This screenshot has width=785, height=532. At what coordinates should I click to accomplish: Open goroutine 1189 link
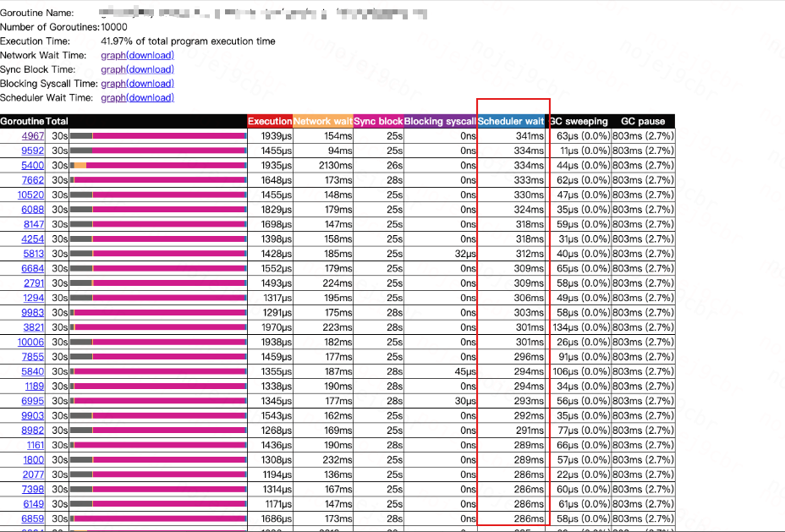tap(35, 387)
